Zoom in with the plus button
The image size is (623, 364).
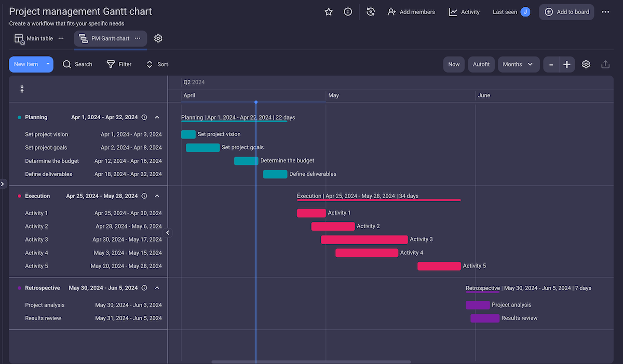pyautogui.click(x=567, y=64)
